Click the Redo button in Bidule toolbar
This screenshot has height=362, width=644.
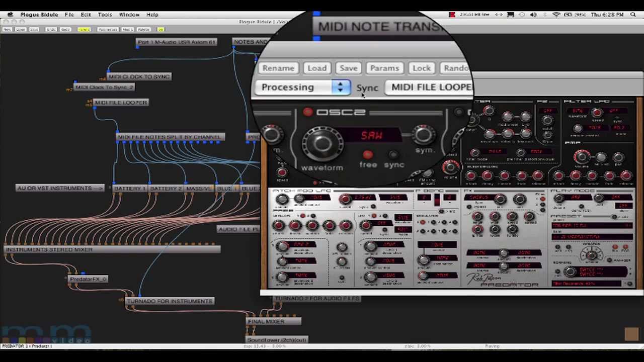click(65, 29)
